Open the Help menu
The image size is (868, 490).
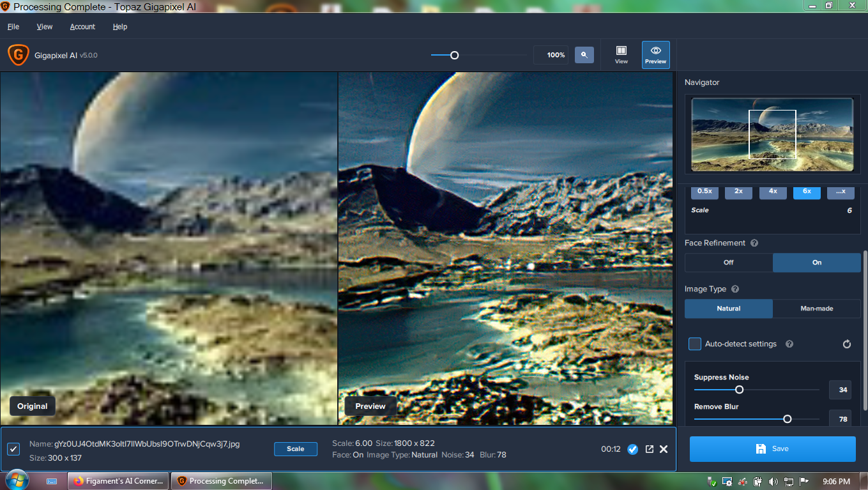point(120,27)
